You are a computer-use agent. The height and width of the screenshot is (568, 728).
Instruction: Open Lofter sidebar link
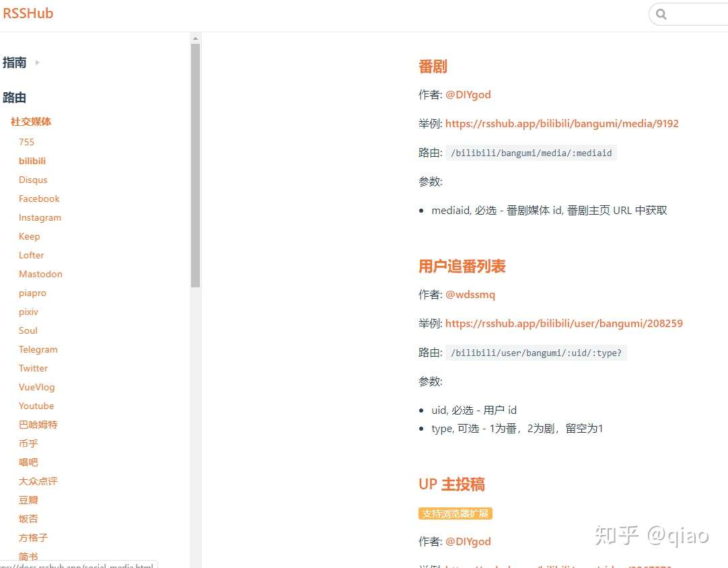[x=31, y=255]
